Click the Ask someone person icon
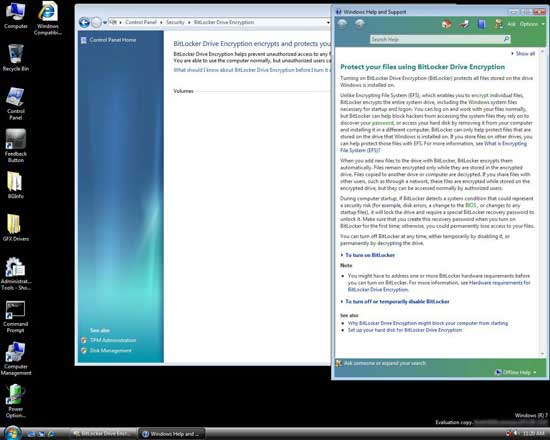550x440 pixels. coord(498,24)
